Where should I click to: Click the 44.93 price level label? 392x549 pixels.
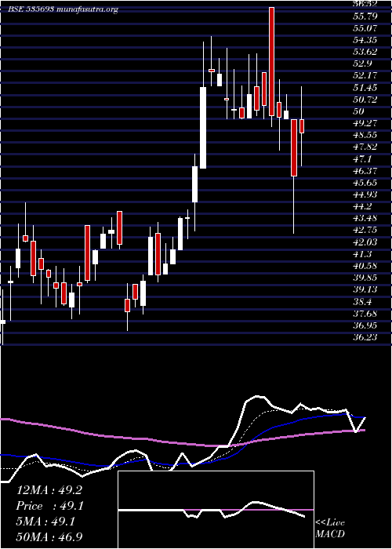(x=365, y=195)
